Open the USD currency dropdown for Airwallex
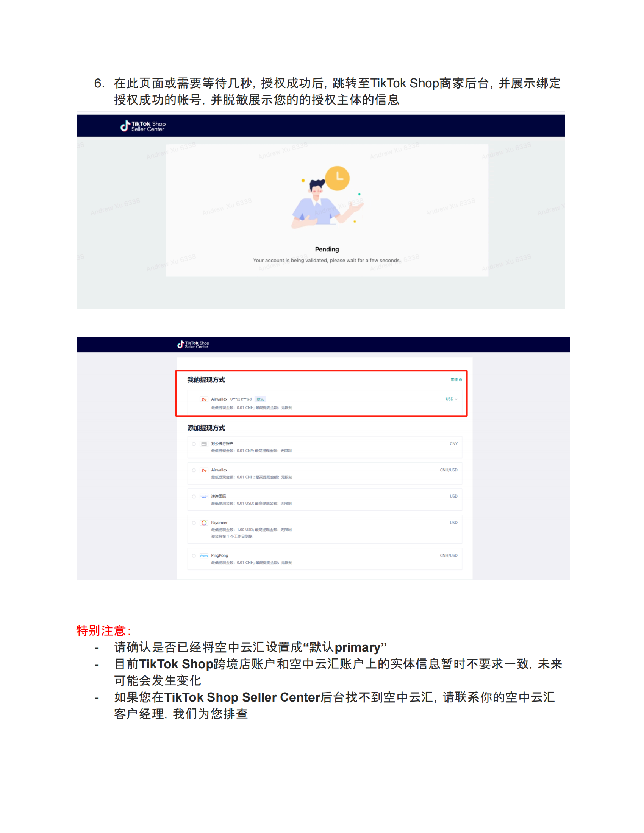This screenshot has width=644, height=833. [451, 399]
